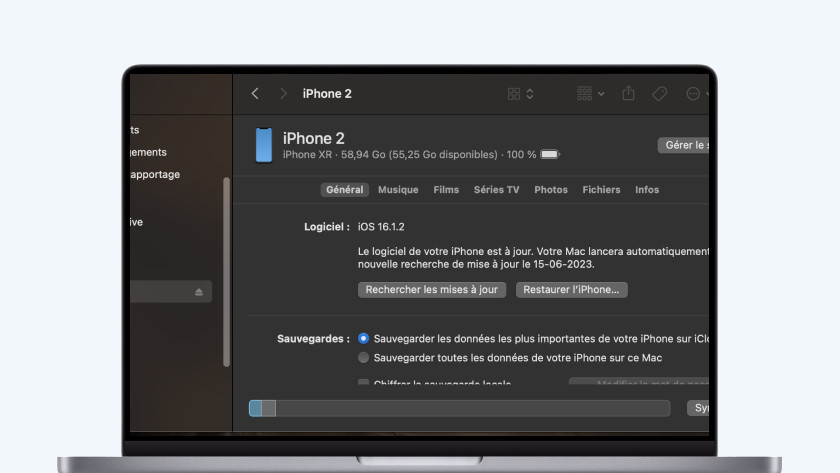Open the icon grid view switcher

[x=520, y=94]
